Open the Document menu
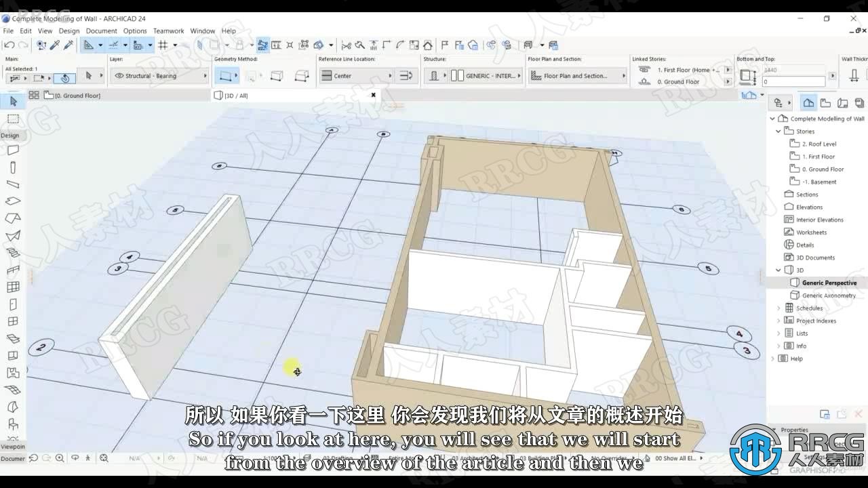The image size is (868, 488). tap(102, 30)
